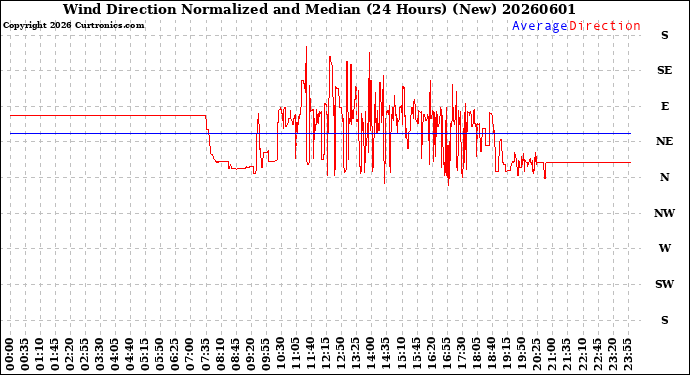690x375 pixels.
Task: Click the 21:35 time axis label
Action: tap(565, 355)
